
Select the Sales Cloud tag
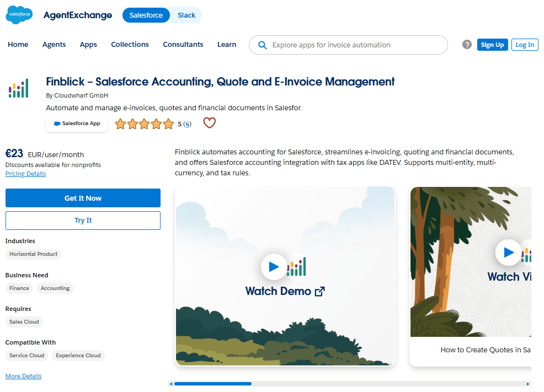click(x=24, y=321)
